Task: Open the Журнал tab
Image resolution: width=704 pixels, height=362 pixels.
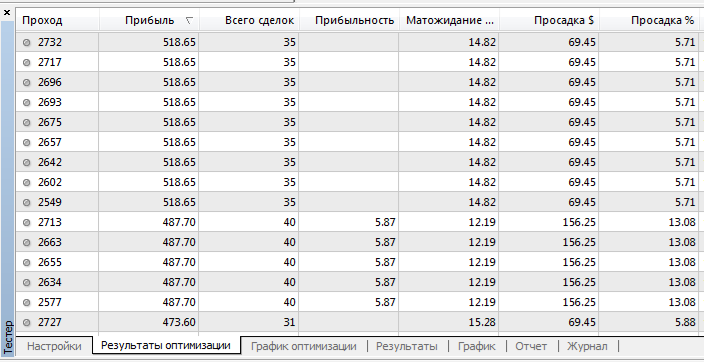Action: click(x=587, y=346)
